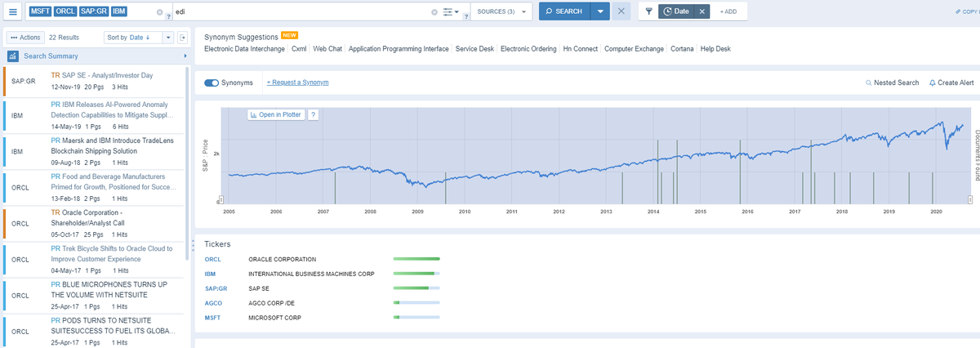Open chart help question mark button
The height and width of the screenshot is (348, 980).
coord(313,114)
